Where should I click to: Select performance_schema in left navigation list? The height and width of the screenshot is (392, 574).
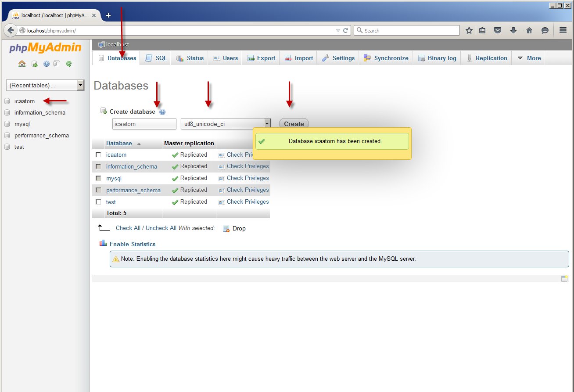[x=42, y=136]
